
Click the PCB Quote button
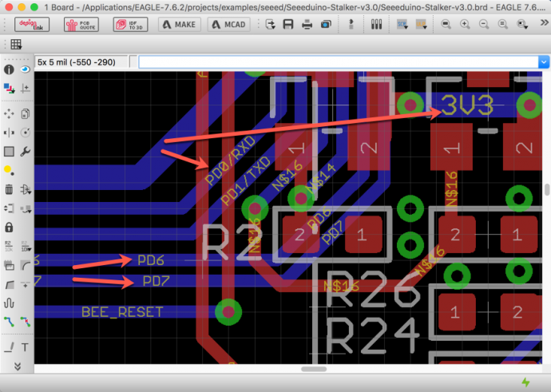(81, 25)
